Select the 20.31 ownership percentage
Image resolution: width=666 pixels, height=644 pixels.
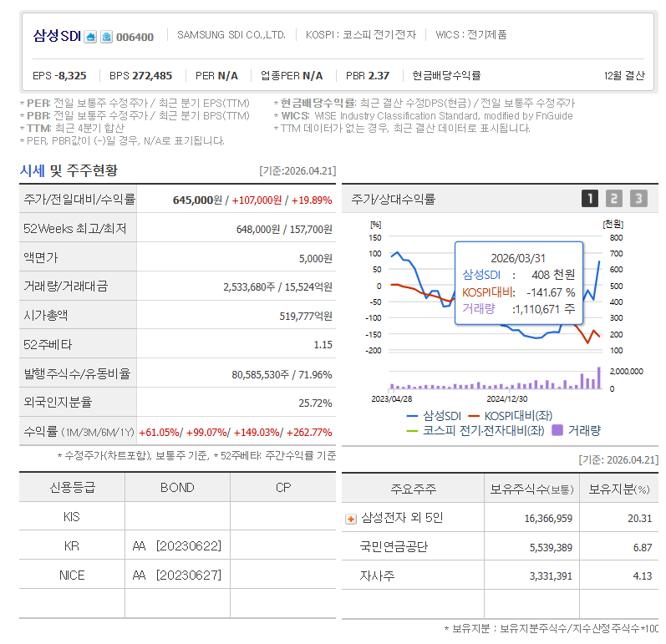[x=639, y=519]
